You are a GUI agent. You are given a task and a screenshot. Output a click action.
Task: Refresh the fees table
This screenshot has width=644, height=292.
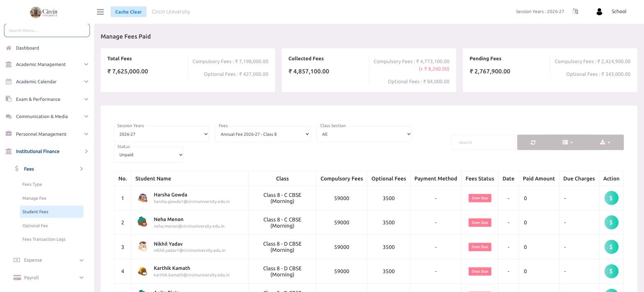(533, 142)
